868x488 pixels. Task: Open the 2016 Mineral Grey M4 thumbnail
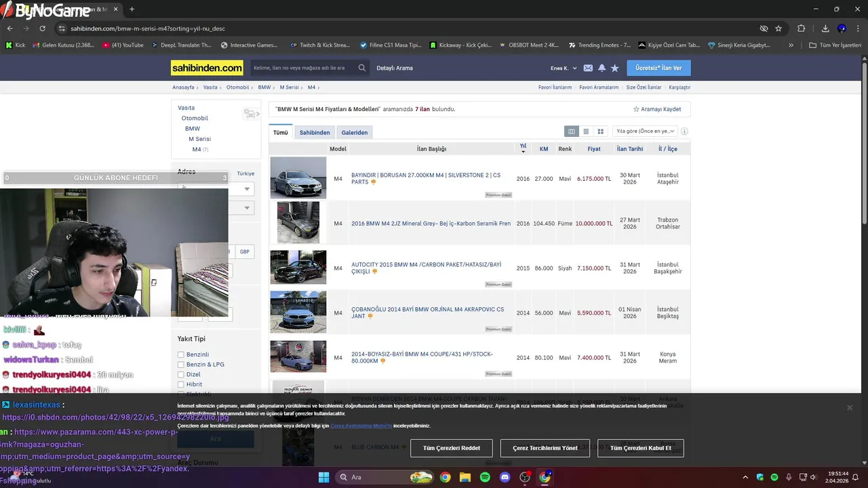pyautogui.click(x=298, y=222)
